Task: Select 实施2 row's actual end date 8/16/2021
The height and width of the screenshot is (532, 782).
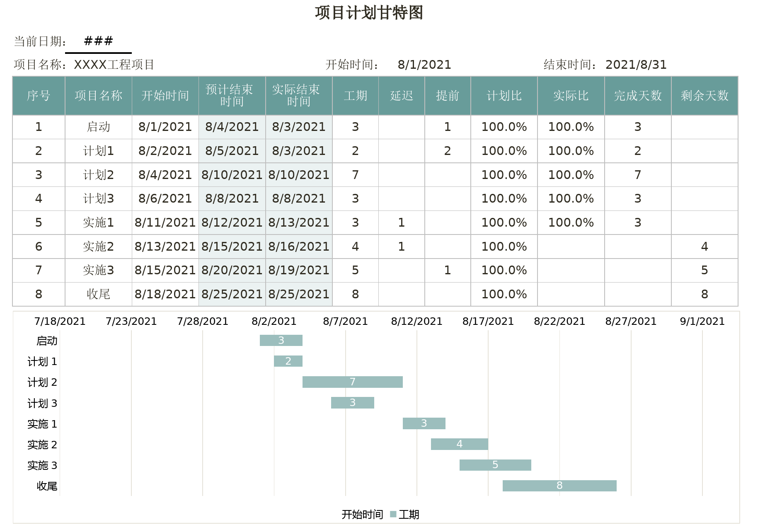Action: coord(299,247)
